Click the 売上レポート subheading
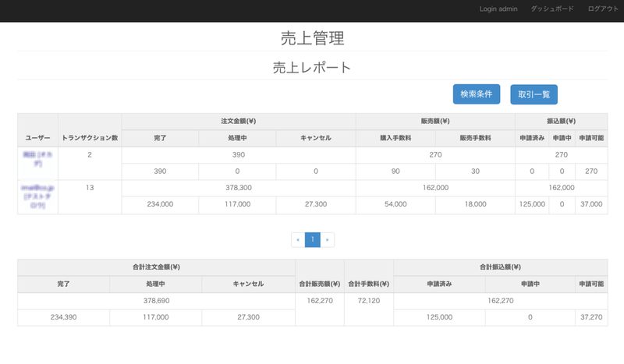Image resolution: width=624 pixels, height=364 pixels. [x=312, y=68]
